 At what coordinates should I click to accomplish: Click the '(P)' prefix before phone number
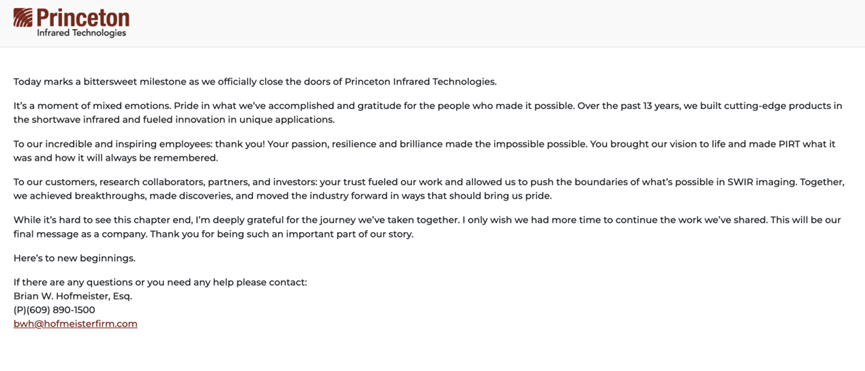pos(20,310)
